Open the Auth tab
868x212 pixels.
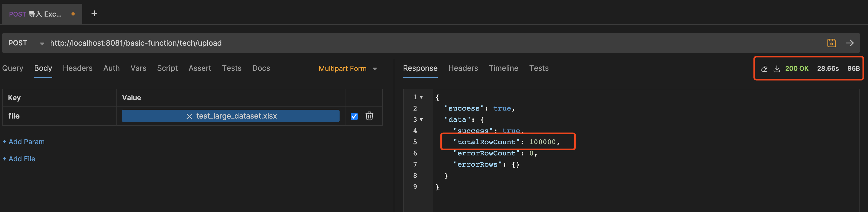(x=112, y=68)
